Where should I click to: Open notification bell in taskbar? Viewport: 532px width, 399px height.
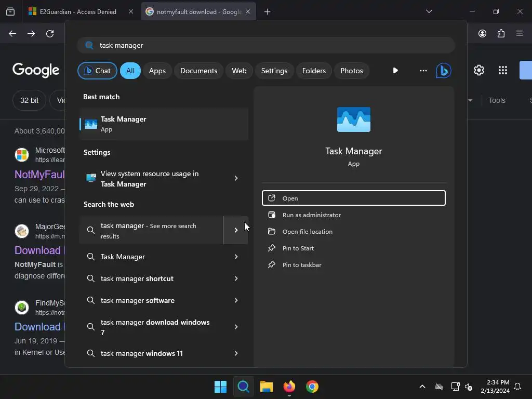tap(517, 387)
